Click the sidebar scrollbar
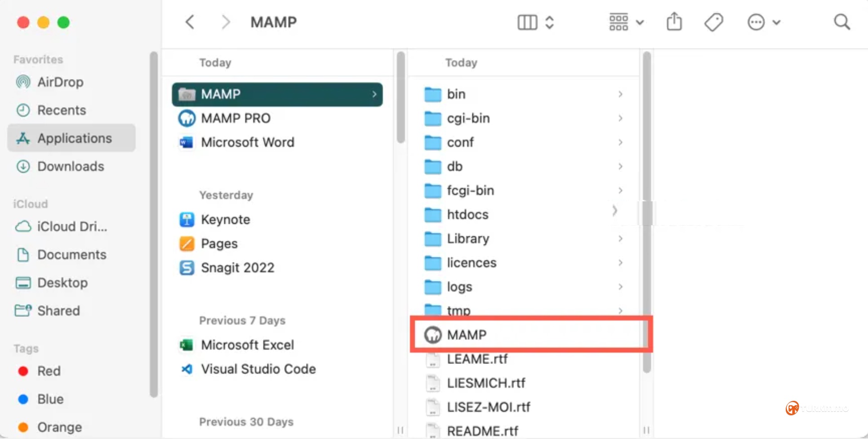Image resolution: width=868 pixels, height=439 pixels. [153, 224]
